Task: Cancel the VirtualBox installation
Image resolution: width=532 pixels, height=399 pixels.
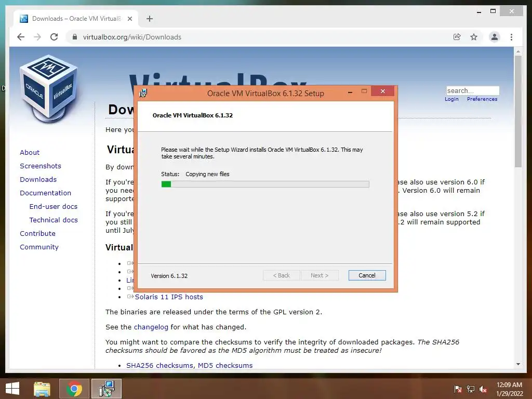Action: [x=367, y=275]
